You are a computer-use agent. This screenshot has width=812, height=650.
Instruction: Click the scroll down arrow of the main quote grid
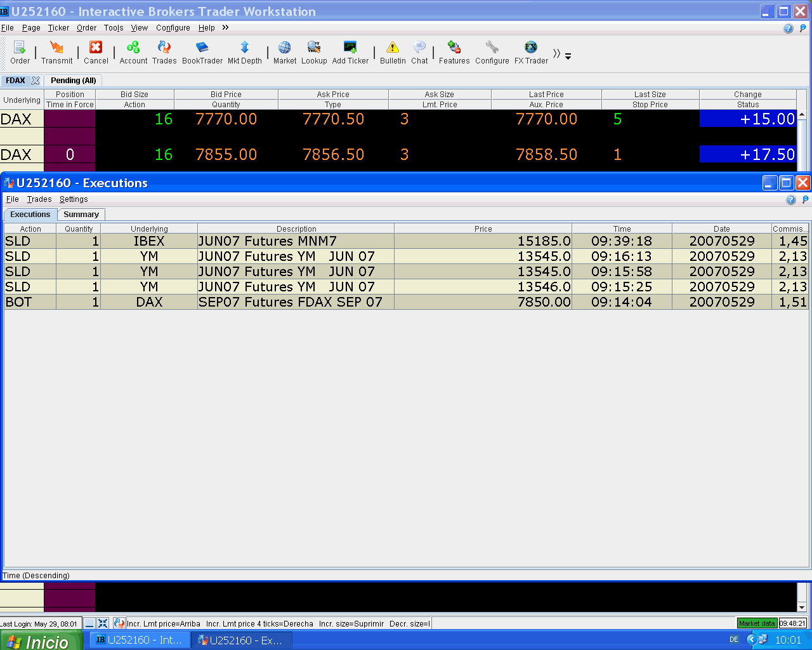[802, 607]
